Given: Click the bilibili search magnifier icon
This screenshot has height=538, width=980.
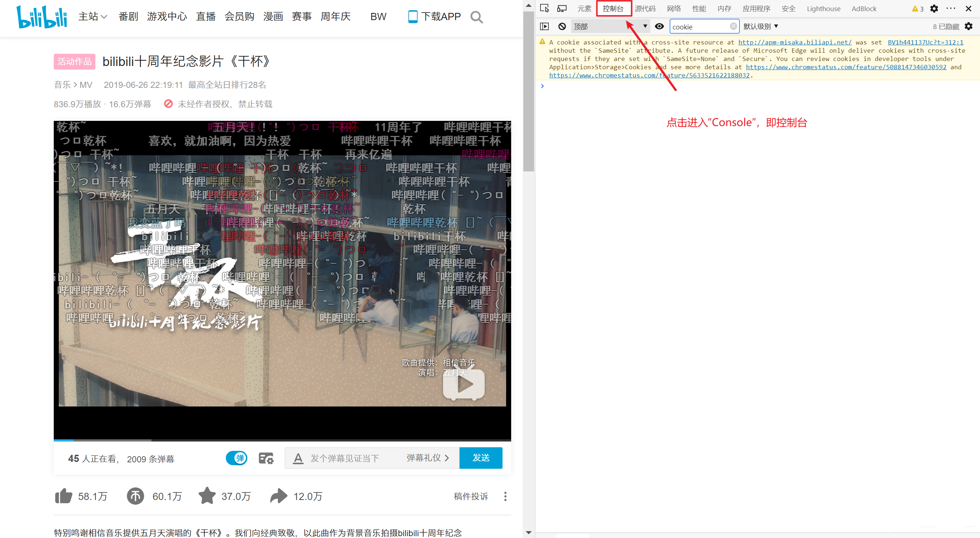Looking at the screenshot, I should pyautogui.click(x=476, y=17).
